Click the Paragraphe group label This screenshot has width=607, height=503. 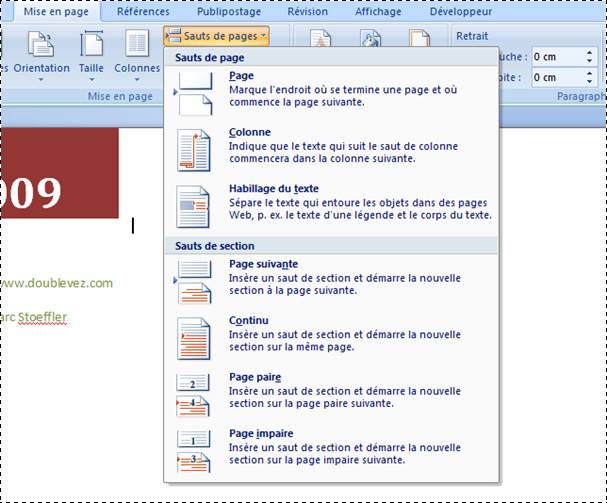tap(581, 96)
